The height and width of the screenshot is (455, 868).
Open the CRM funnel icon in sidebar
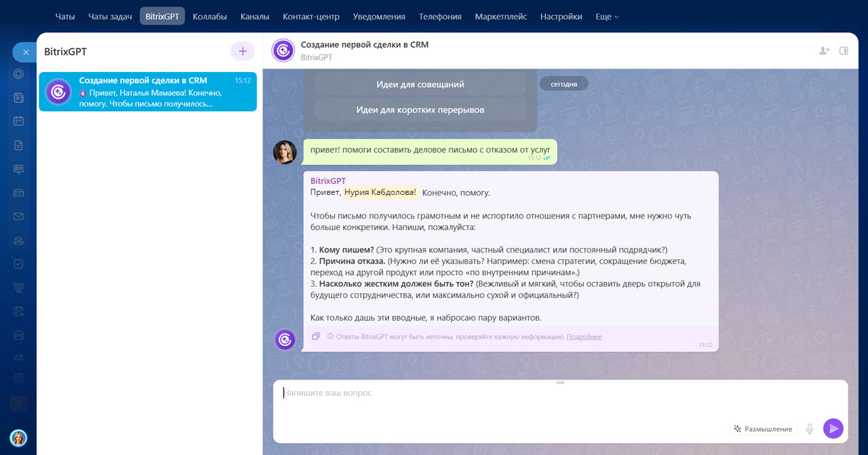tap(19, 287)
